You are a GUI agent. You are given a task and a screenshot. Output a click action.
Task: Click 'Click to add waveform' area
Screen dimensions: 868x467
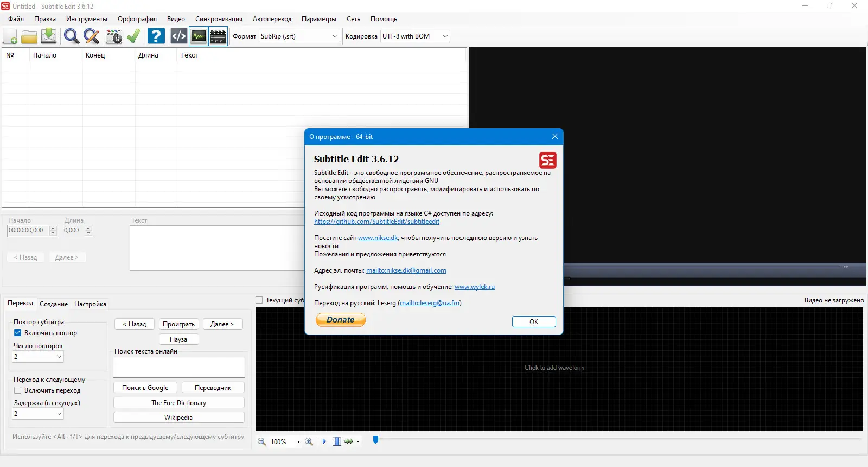coord(554,368)
